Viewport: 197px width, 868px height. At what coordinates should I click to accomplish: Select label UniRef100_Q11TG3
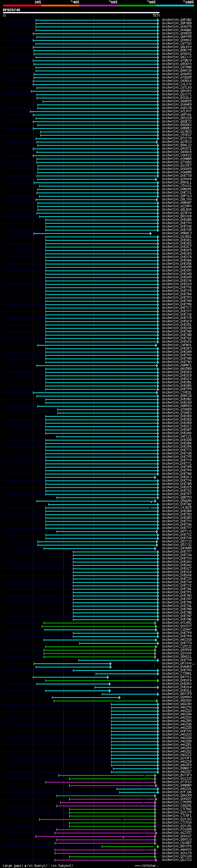point(176,860)
